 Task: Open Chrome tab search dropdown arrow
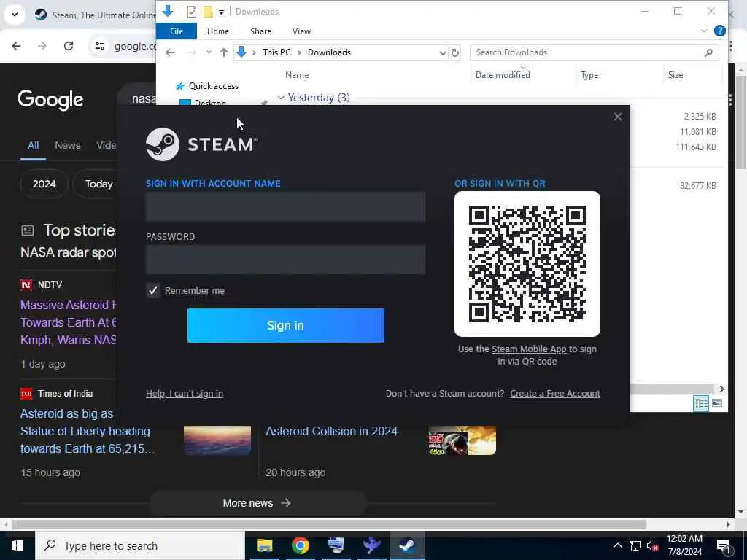tap(15, 15)
